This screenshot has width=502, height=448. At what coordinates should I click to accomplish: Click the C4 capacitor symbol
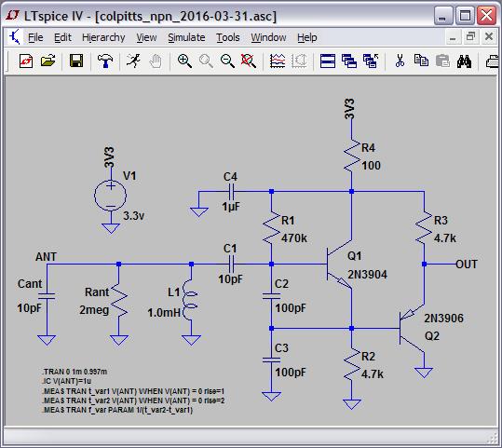232,192
